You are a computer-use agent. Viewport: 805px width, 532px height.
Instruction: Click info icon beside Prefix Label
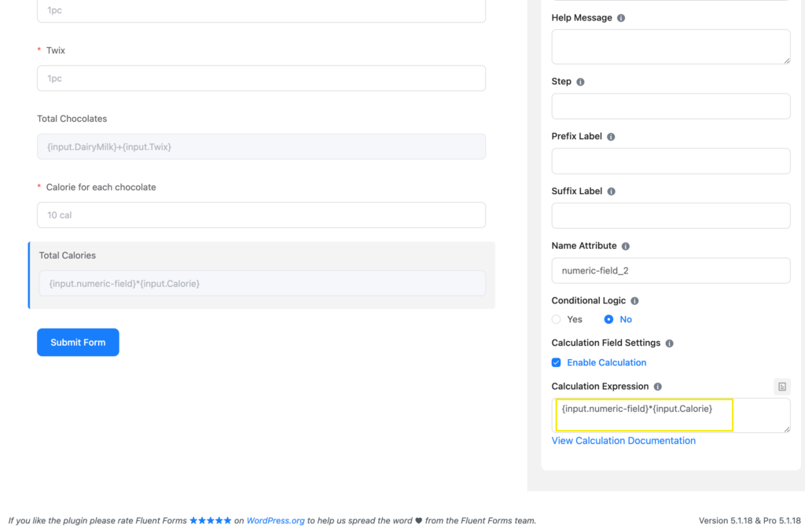click(x=610, y=137)
